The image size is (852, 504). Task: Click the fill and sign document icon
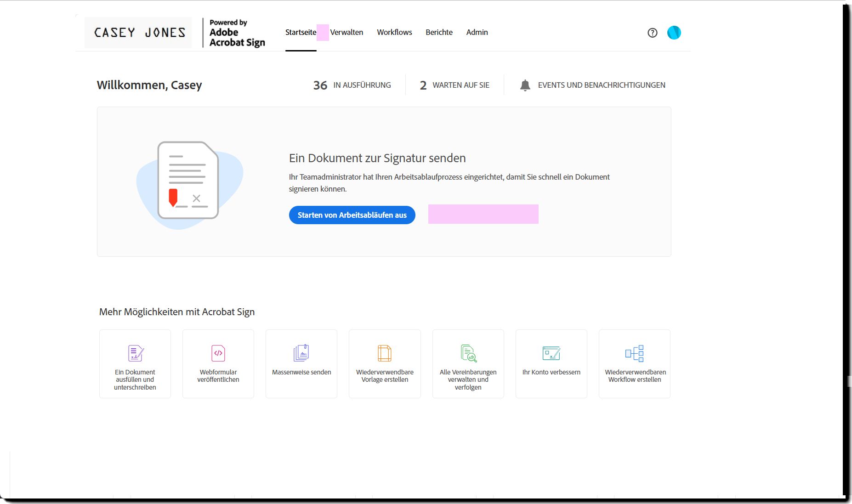pyautogui.click(x=136, y=353)
